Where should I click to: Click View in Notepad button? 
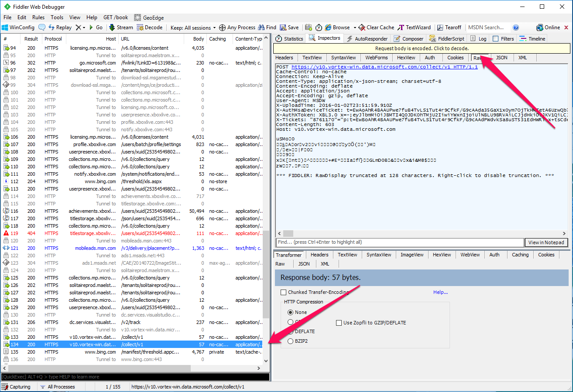point(546,242)
